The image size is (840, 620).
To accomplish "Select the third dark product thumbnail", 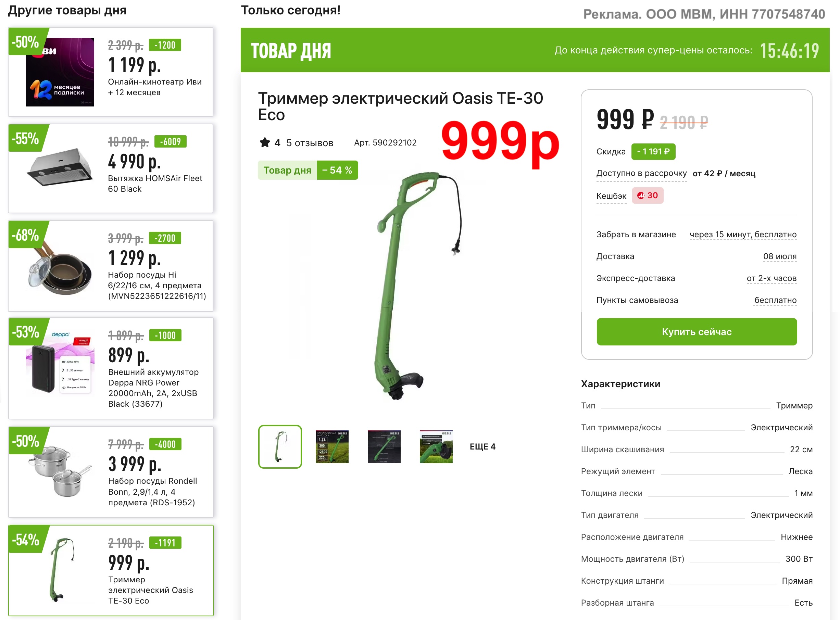I will pyautogui.click(x=384, y=447).
